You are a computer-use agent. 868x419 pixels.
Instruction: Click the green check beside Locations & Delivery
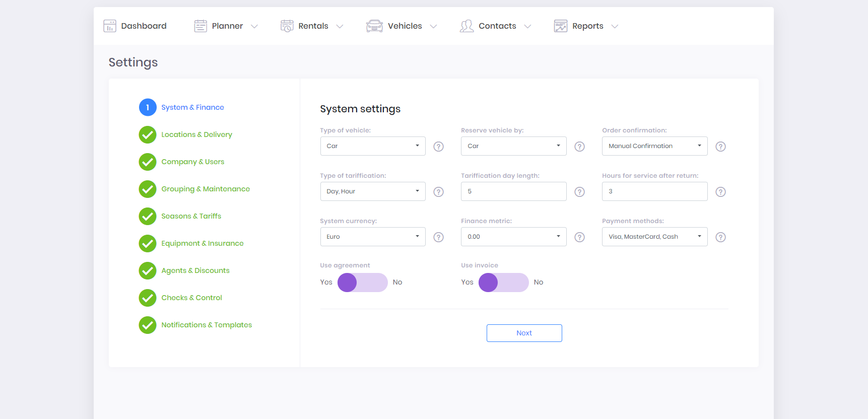click(x=148, y=134)
